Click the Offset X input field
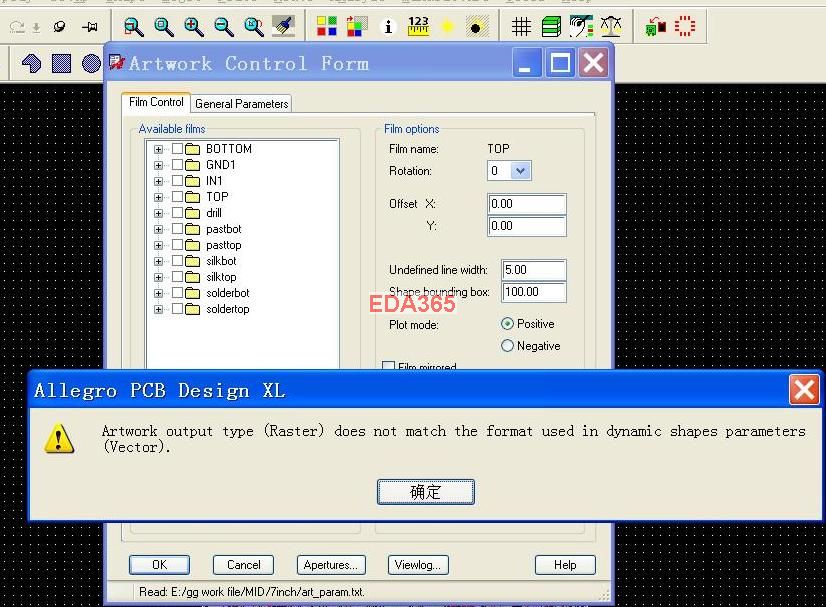826x607 pixels. 527,204
